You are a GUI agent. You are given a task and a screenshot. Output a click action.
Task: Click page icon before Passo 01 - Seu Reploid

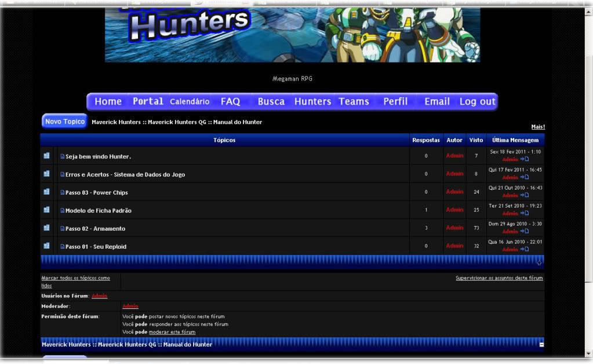tap(63, 246)
